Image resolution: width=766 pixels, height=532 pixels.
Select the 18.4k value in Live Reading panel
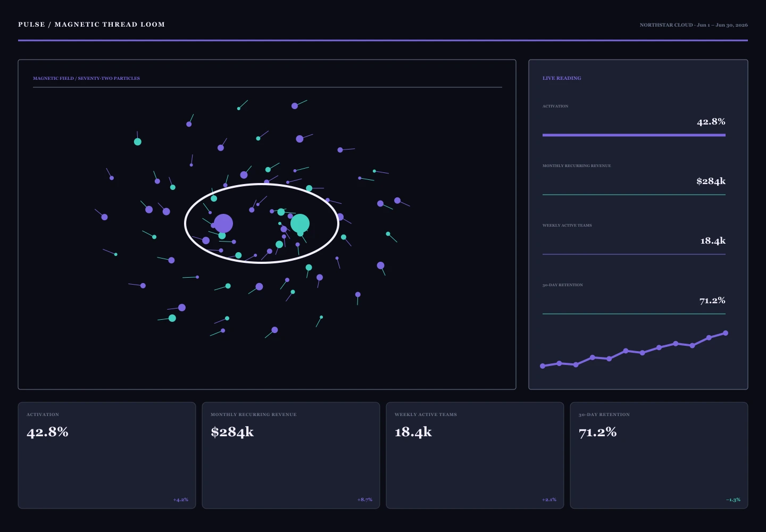click(x=713, y=241)
